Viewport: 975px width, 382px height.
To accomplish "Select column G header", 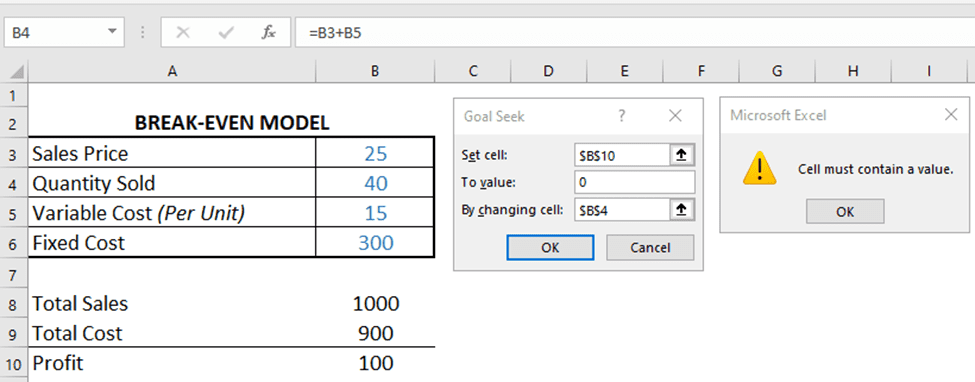I will pos(777,72).
